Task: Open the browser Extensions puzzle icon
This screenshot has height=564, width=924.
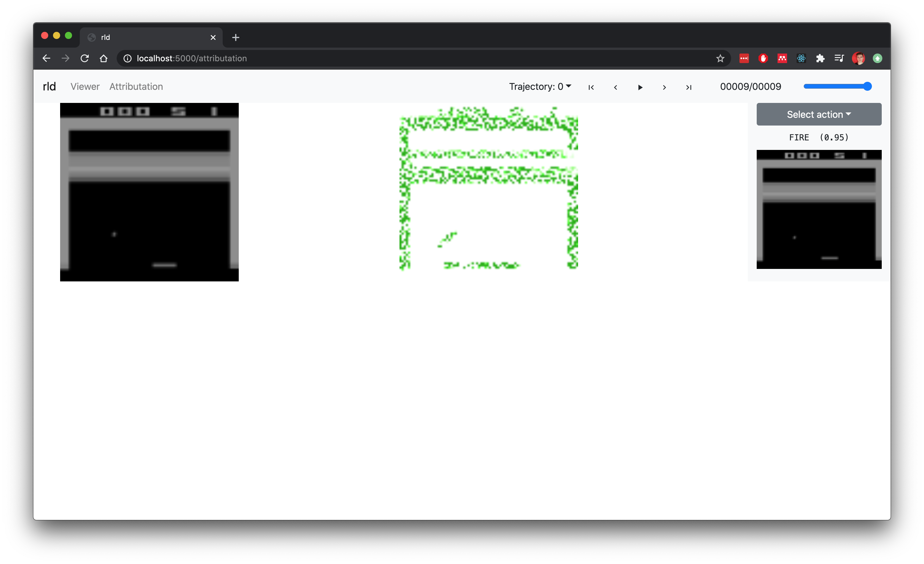Action: 820,59
